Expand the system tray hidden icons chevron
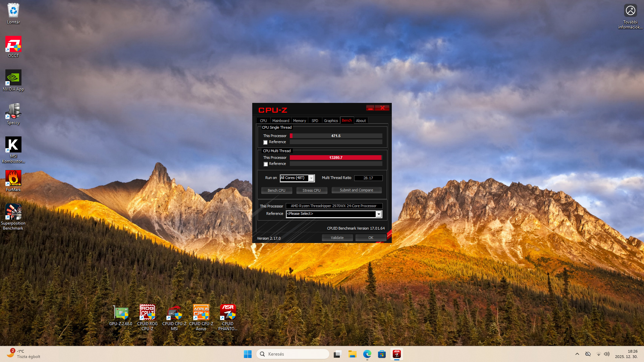The image size is (644, 362). click(577, 354)
